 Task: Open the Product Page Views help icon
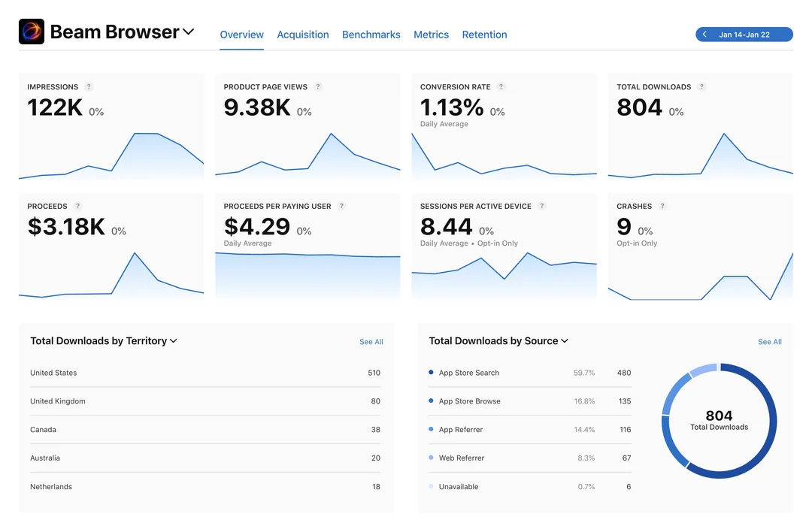coord(318,87)
